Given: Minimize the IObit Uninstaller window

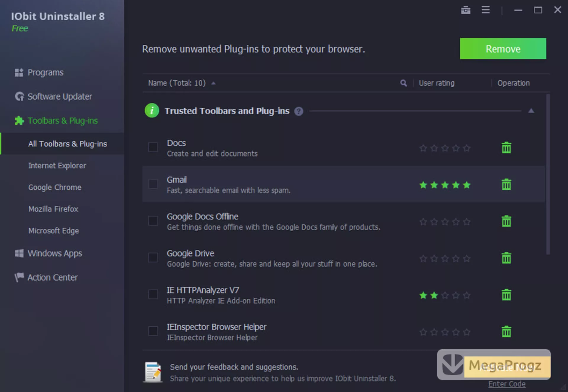Looking at the screenshot, I should tap(518, 10).
